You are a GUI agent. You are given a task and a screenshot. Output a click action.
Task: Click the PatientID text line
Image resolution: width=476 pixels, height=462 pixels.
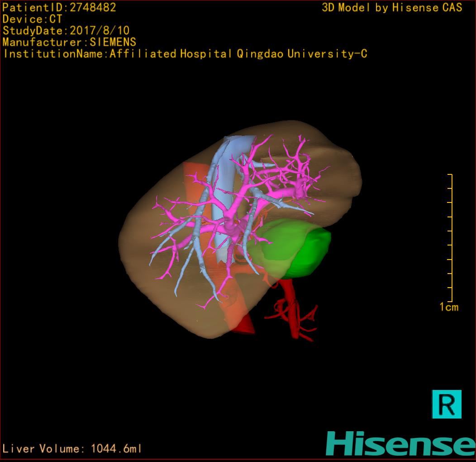[59, 7]
